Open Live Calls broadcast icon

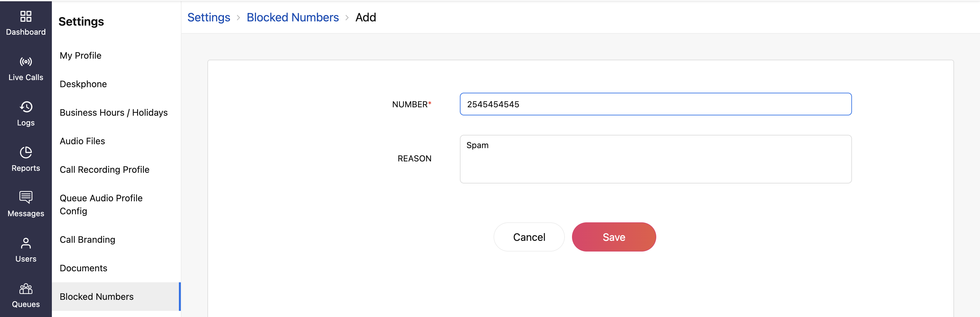point(26,62)
